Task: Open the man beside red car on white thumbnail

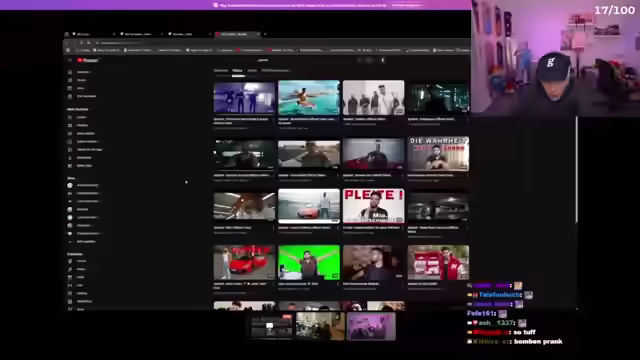Action: pos(309,206)
